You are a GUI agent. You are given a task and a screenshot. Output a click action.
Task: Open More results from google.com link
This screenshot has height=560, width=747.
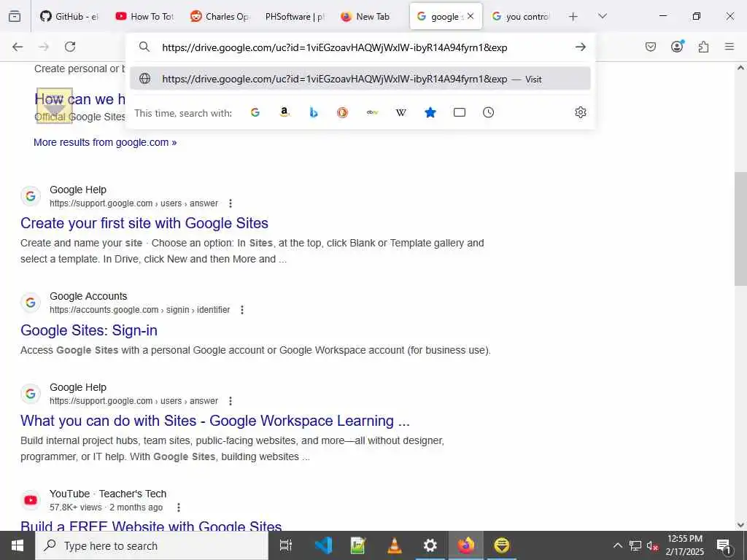pyautogui.click(x=105, y=142)
